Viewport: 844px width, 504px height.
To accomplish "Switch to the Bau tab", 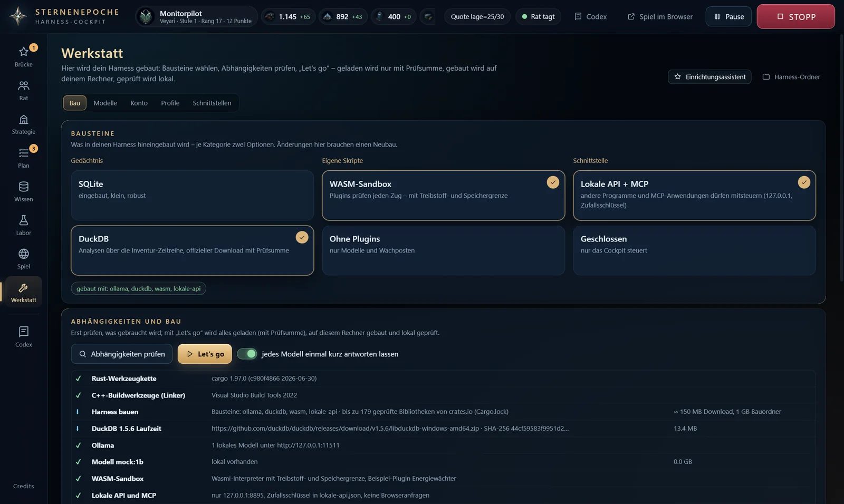I will click(x=75, y=103).
